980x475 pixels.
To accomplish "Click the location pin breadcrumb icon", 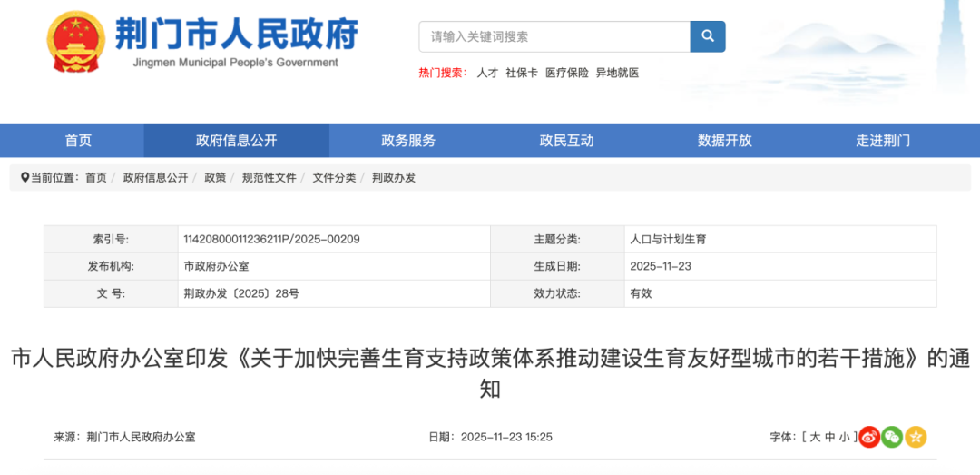I will coord(24,177).
